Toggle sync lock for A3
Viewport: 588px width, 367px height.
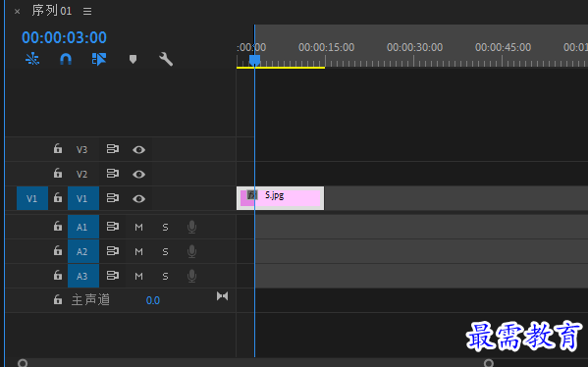pos(113,276)
